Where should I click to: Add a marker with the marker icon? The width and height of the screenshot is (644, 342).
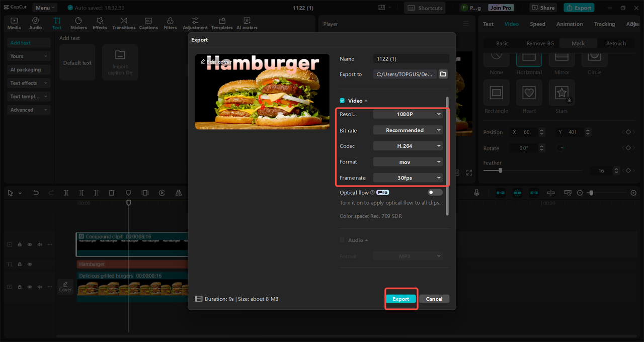click(128, 193)
